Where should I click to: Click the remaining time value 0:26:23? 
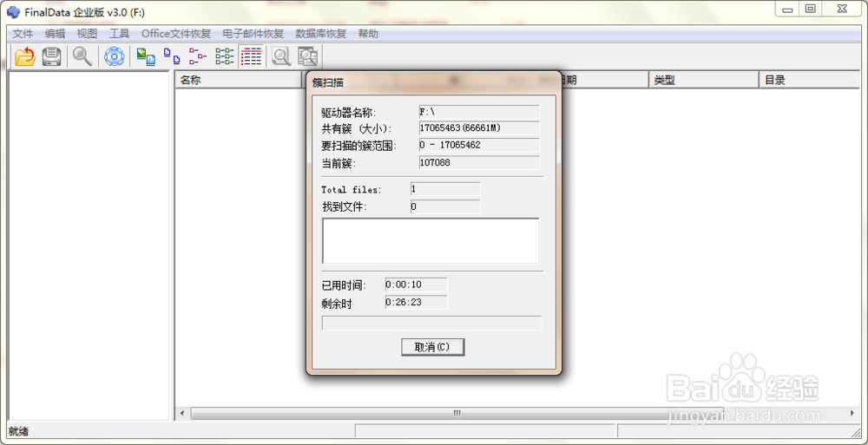click(x=416, y=303)
